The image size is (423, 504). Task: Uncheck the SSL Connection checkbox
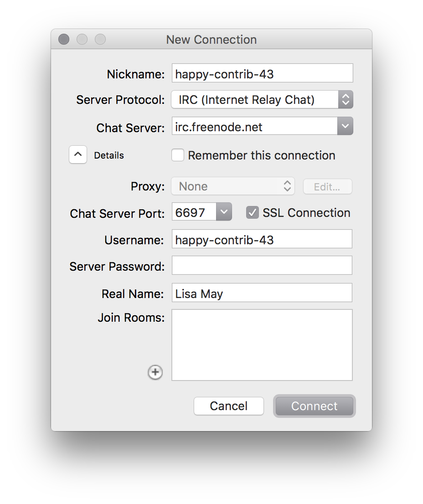point(253,213)
